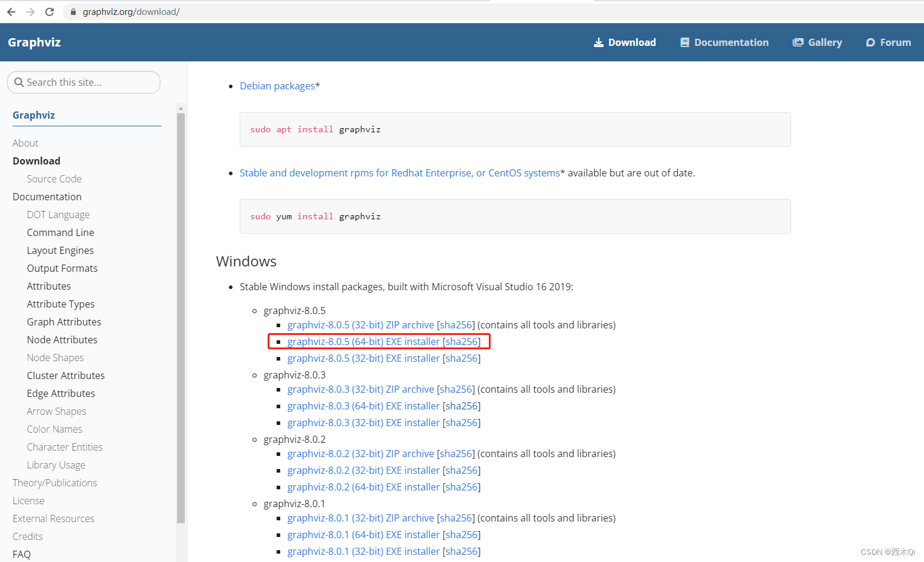Open Layout Engines sidebar entry
This screenshot has width=924, height=562.
pos(60,250)
